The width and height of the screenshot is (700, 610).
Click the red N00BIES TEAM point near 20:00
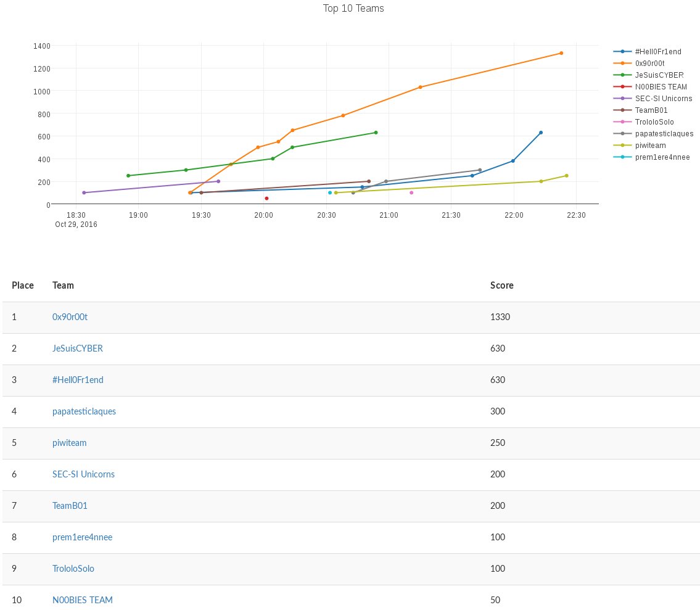(x=266, y=198)
